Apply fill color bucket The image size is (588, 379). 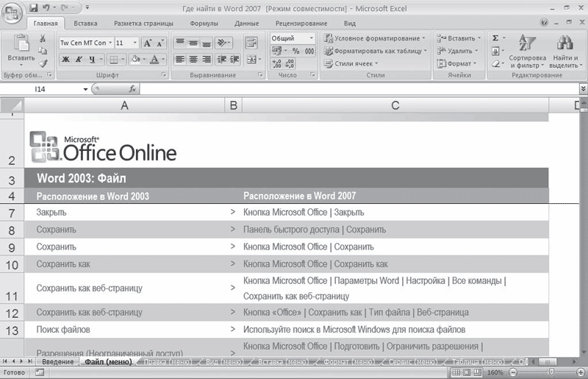(x=136, y=60)
